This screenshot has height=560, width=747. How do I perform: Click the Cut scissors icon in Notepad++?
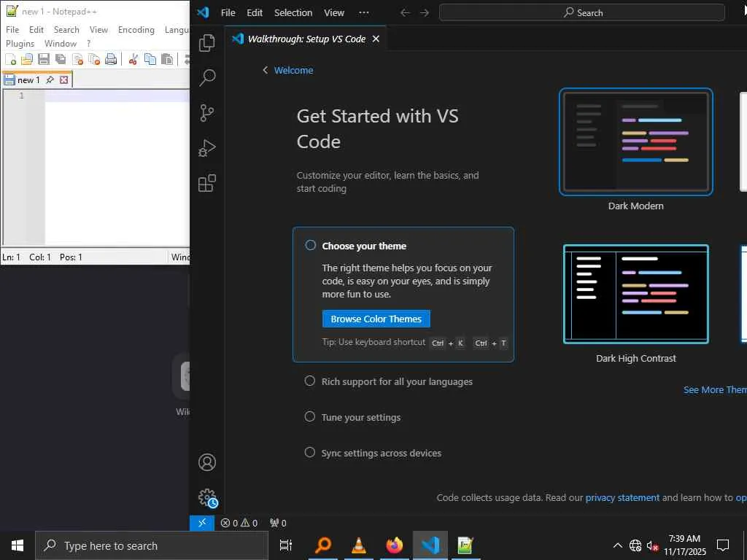click(133, 59)
